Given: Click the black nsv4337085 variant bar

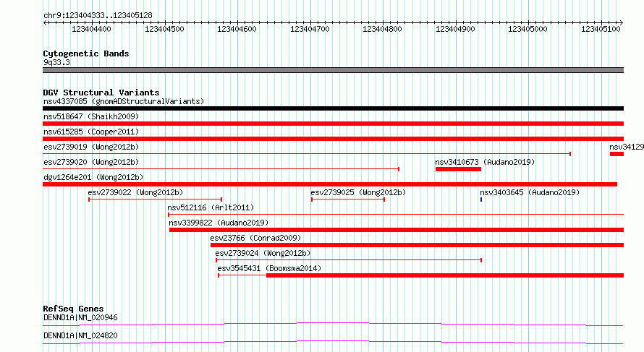Looking at the screenshot, I should pyautogui.click(x=333, y=108).
